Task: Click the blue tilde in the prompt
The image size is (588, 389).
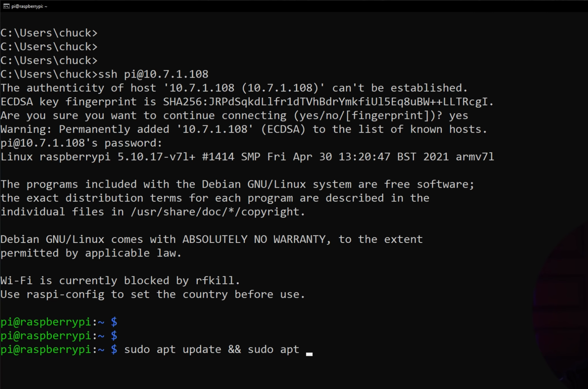Action: pyautogui.click(x=100, y=349)
